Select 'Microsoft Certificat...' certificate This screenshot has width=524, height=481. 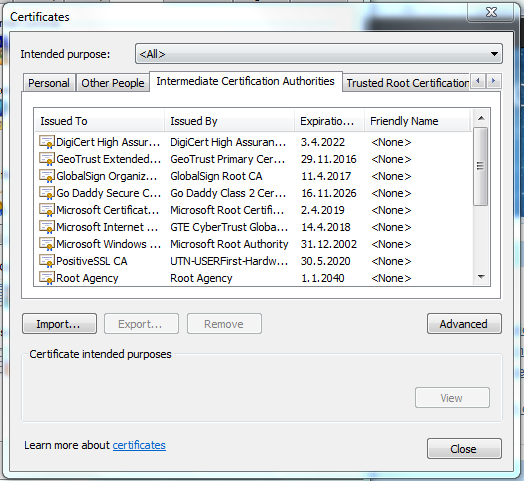click(x=107, y=210)
